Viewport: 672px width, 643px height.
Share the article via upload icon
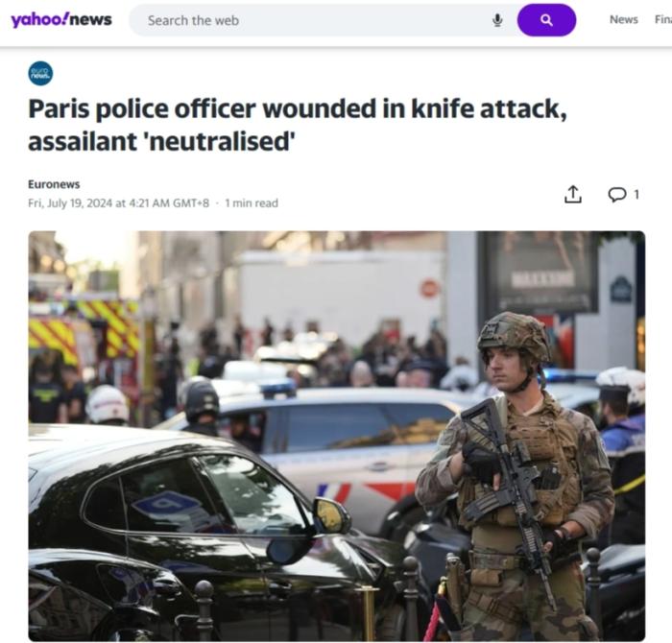tap(573, 195)
